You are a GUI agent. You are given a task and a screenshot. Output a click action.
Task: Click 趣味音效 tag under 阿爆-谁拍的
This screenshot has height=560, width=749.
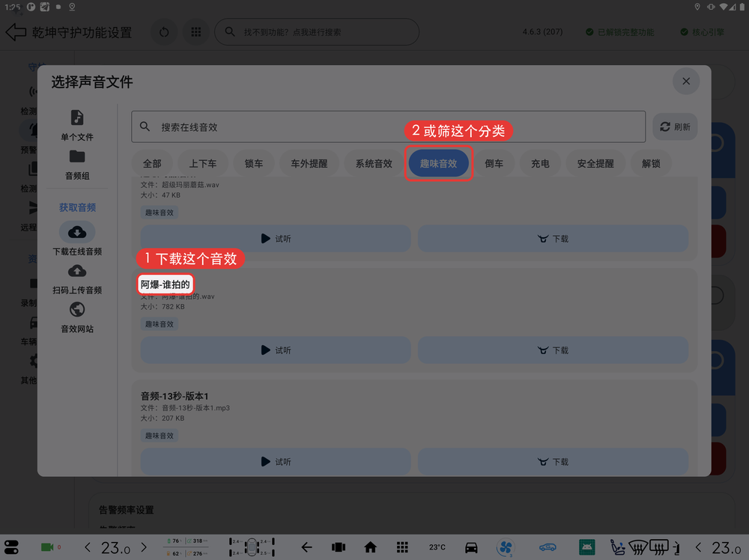click(x=160, y=324)
